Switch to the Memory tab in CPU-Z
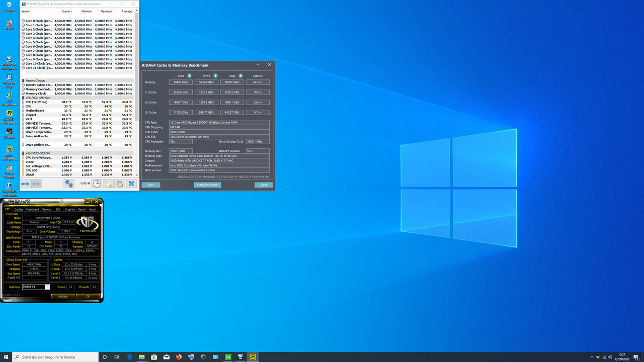This screenshot has width=644, height=362. pyautogui.click(x=46, y=209)
